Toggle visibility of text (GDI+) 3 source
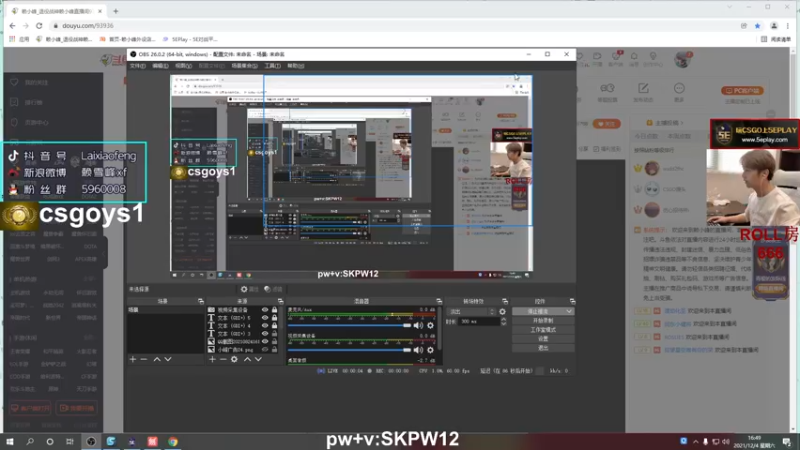This screenshot has height=450, width=800. coord(265,334)
